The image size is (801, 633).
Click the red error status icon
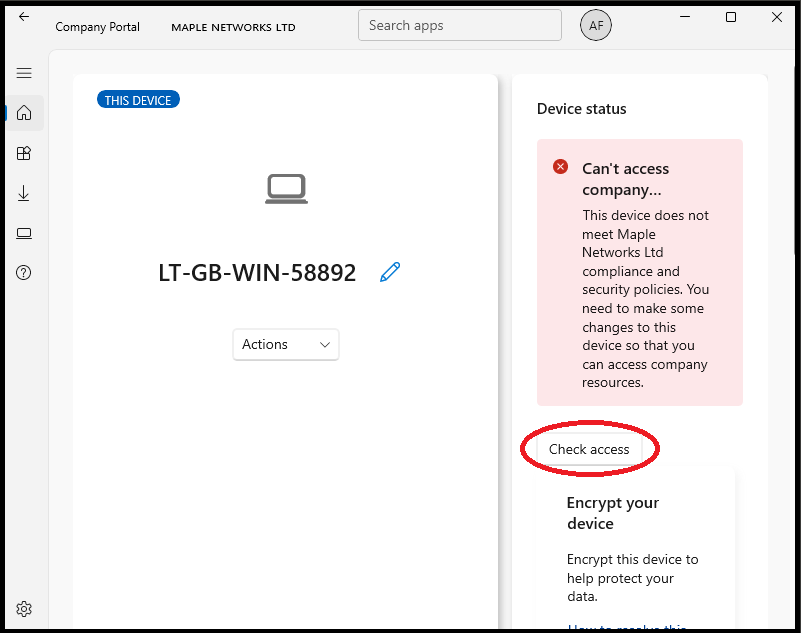pos(561,167)
